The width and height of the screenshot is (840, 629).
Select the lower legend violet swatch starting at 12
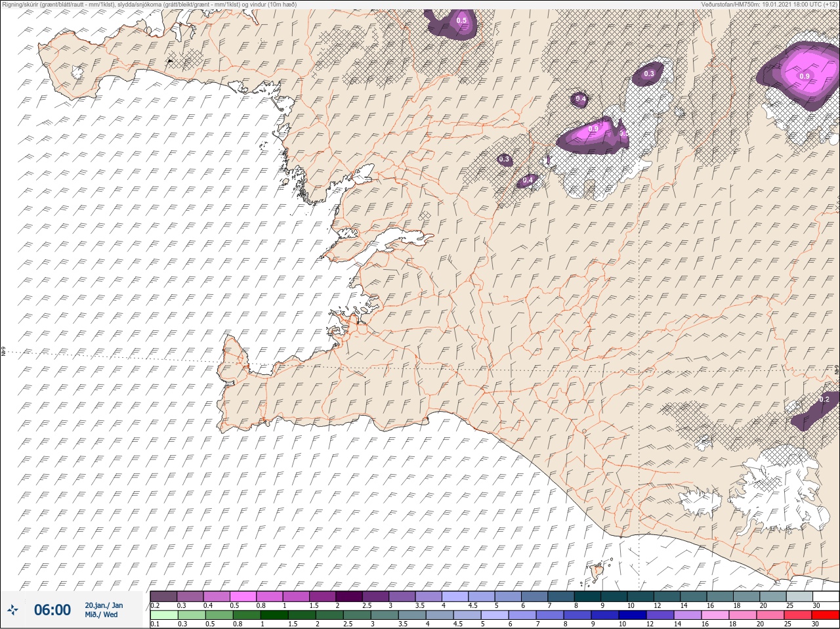coord(659,615)
